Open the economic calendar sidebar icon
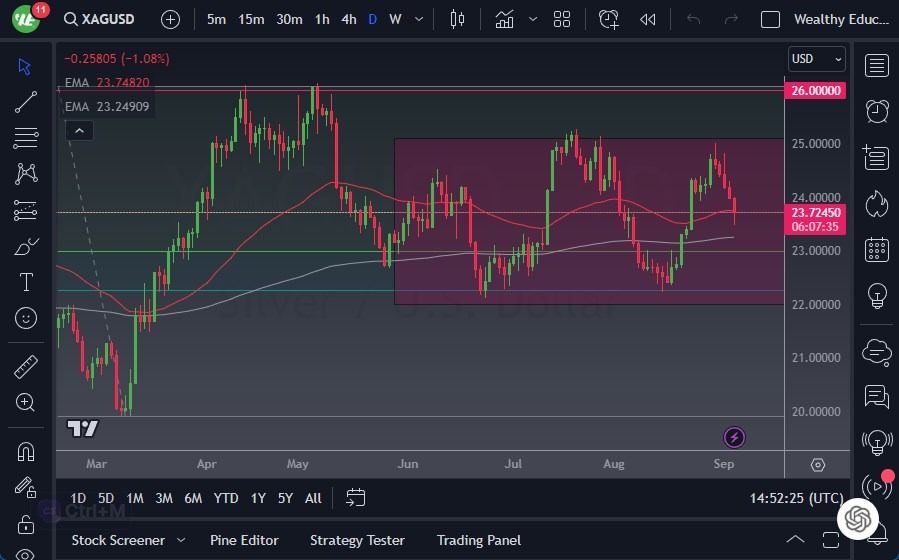This screenshot has width=899, height=560. pos(877,249)
